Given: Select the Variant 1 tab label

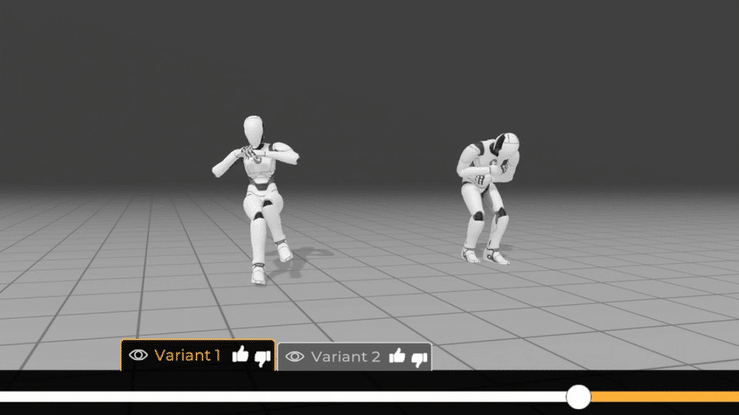Looking at the screenshot, I should [x=187, y=355].
